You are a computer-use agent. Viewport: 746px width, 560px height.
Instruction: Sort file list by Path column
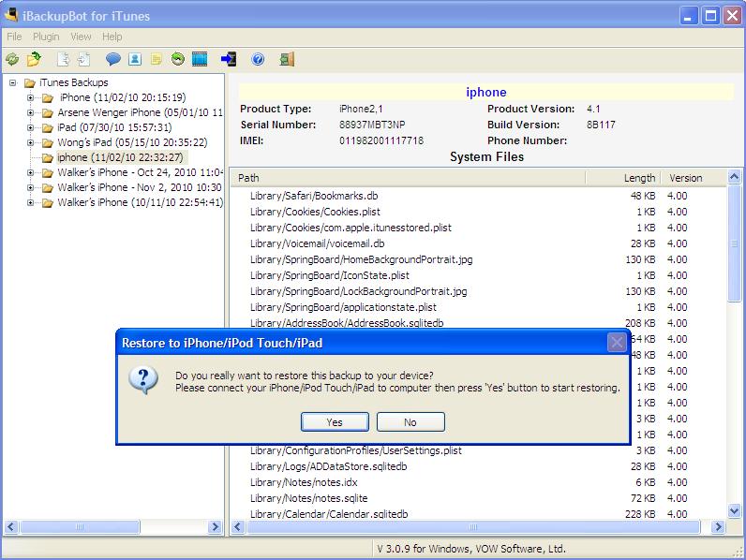(x=409, y=178)
